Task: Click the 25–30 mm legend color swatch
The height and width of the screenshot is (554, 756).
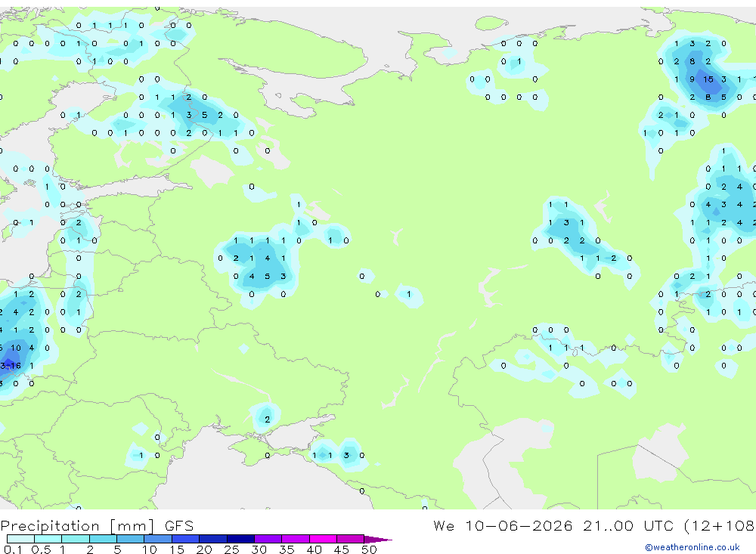Action: coord(240,539)
